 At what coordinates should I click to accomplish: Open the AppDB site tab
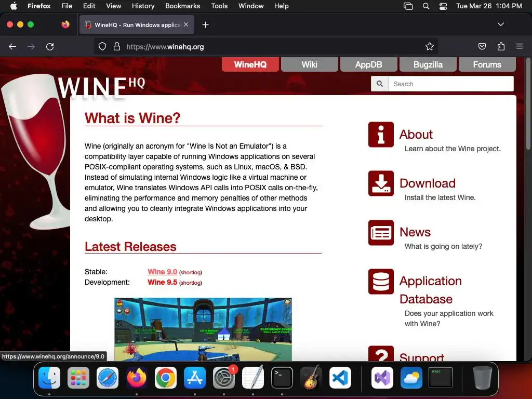coord(369,64)
